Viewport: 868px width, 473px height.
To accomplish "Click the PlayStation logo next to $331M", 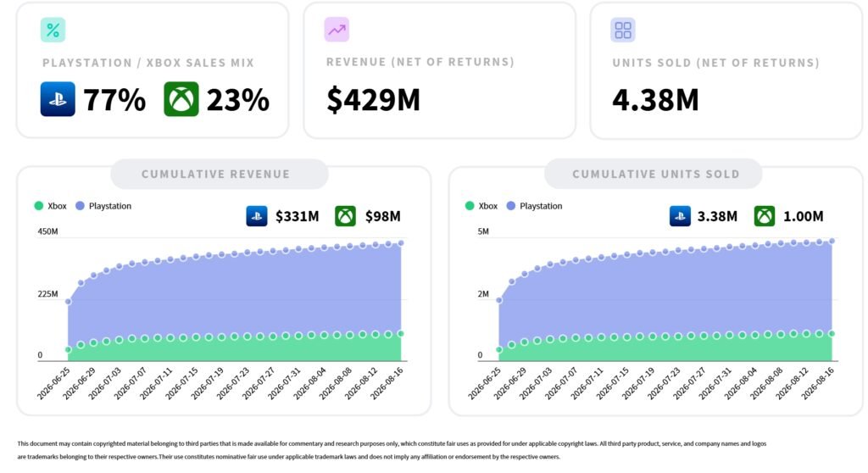I will 257,216.
